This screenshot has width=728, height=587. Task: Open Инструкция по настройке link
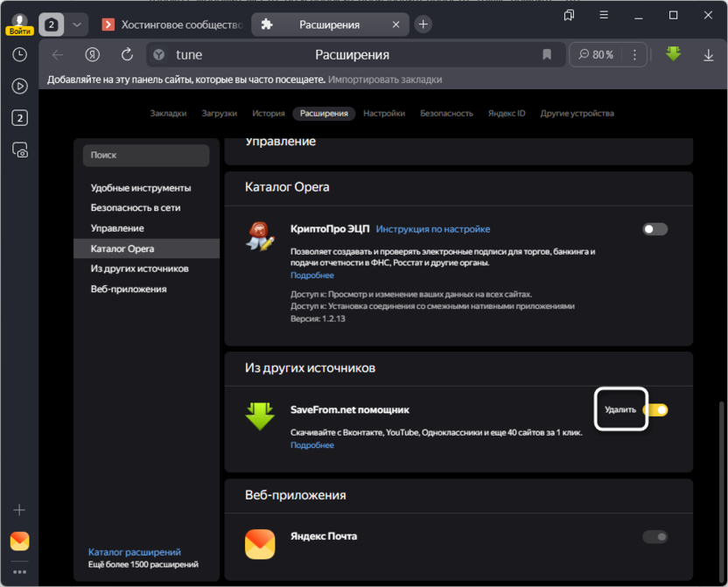433,229
